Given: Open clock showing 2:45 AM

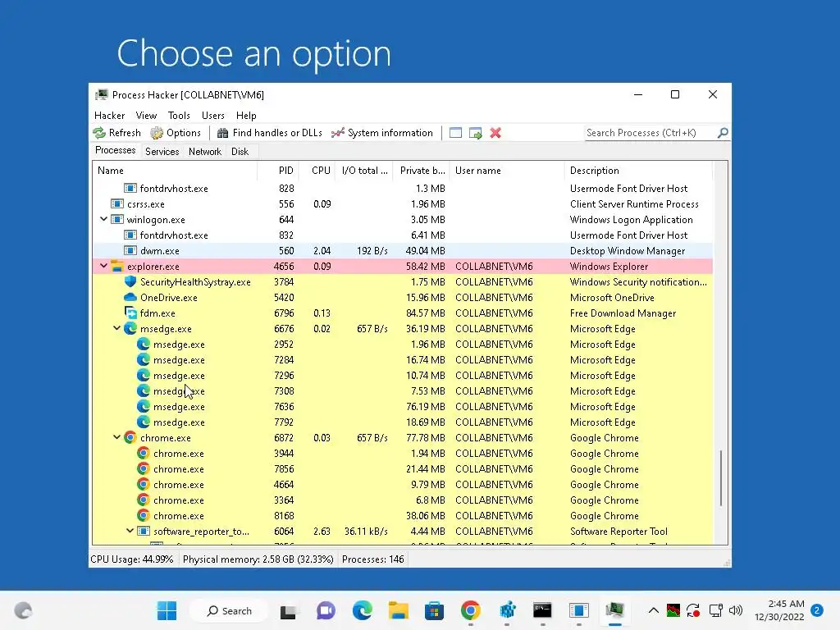Looking at the screenshot, I should pyautogui.click(x=779, y=610).
